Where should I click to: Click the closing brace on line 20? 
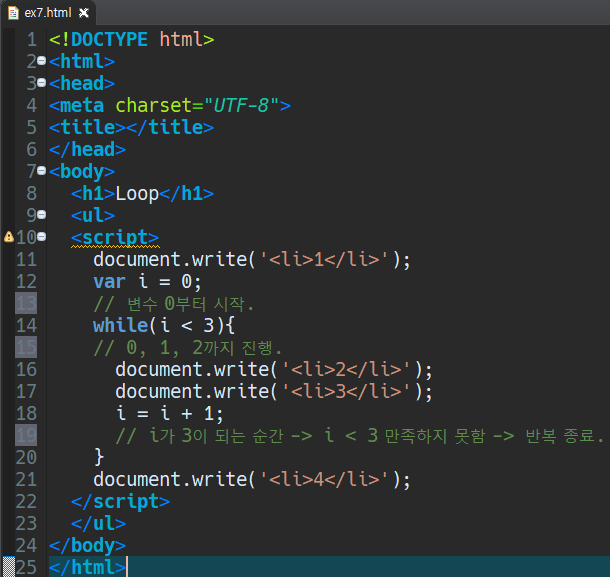point(99,457)
